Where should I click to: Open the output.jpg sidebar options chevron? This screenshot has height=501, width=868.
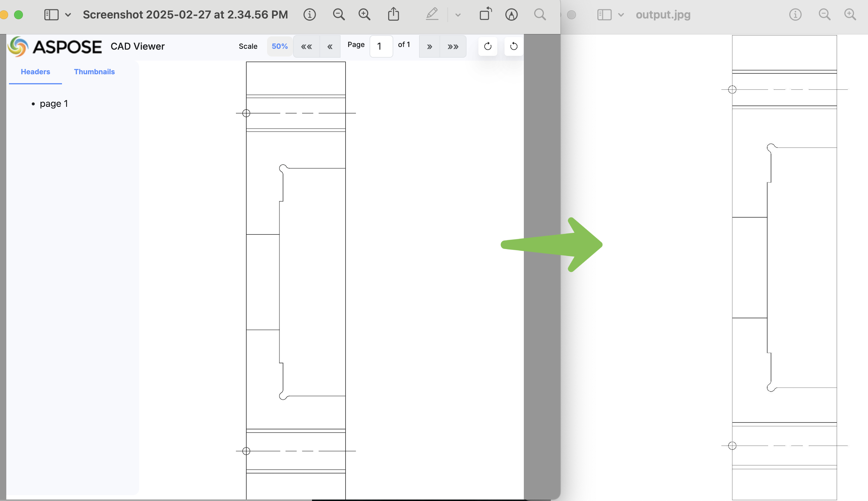pos(621,15)
